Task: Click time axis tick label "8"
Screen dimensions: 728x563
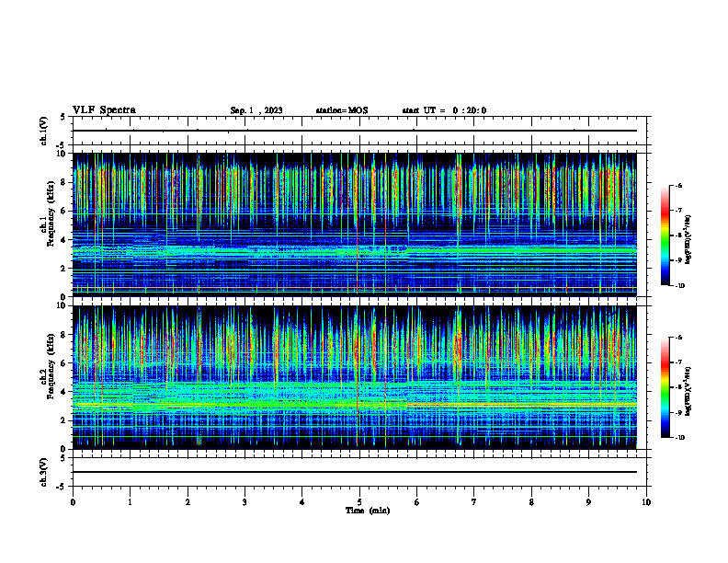Action: pos(531,502)
